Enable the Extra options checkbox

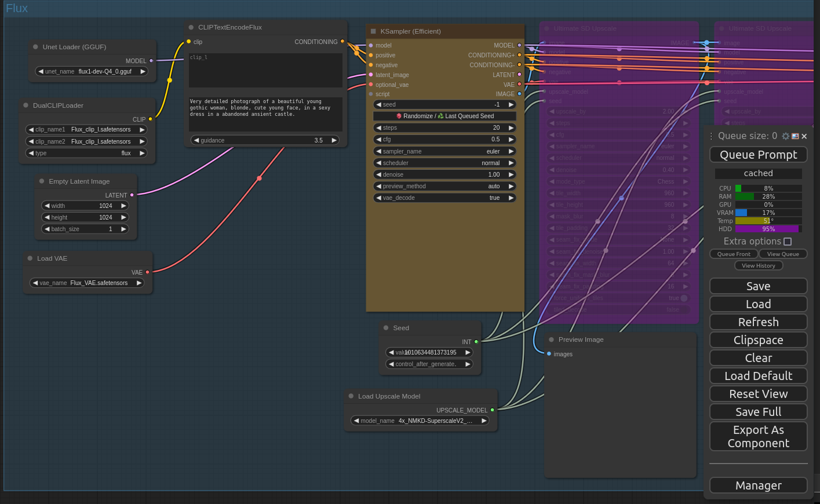click(788, 242)
